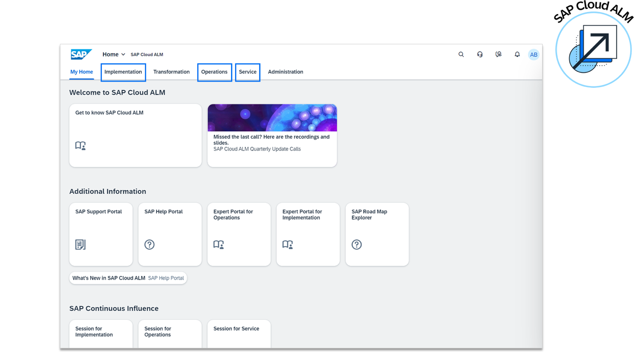Click the Quarterly Update Calls banner image
Screen dimensions: 644x352
pyautogui.click(x=272, y=118)
